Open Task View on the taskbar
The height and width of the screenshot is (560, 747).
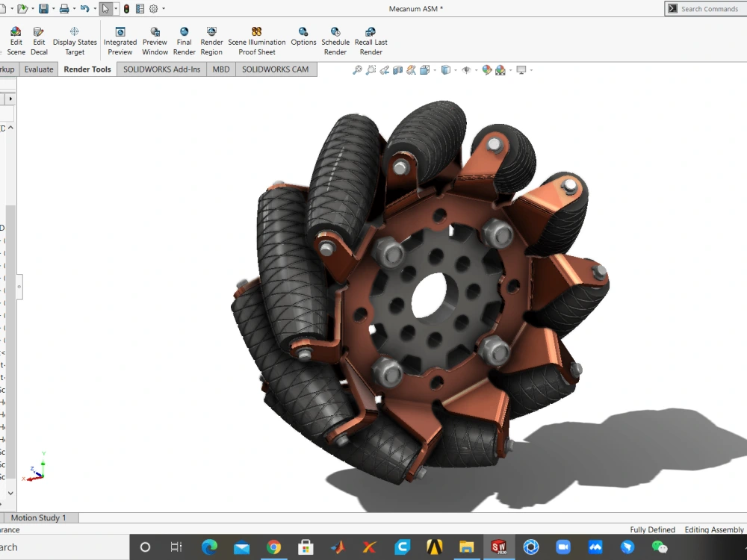[x=176, y=547]
